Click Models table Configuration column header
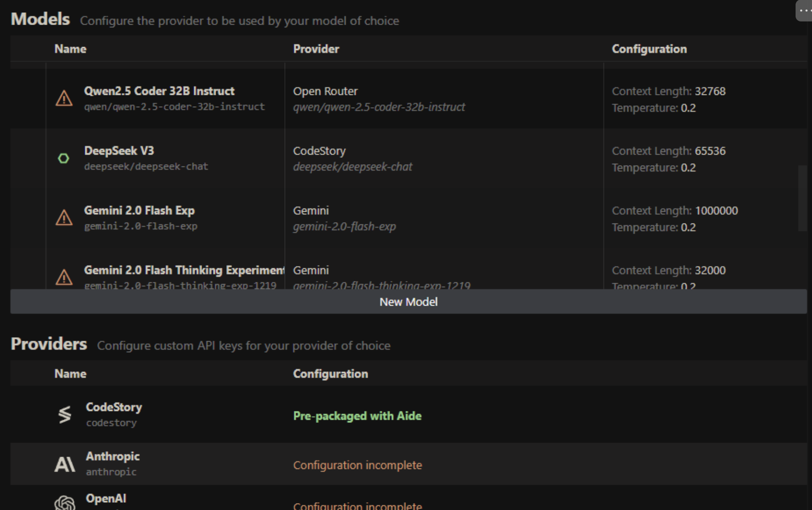The image size is (812, 510). tap(649, 49)
